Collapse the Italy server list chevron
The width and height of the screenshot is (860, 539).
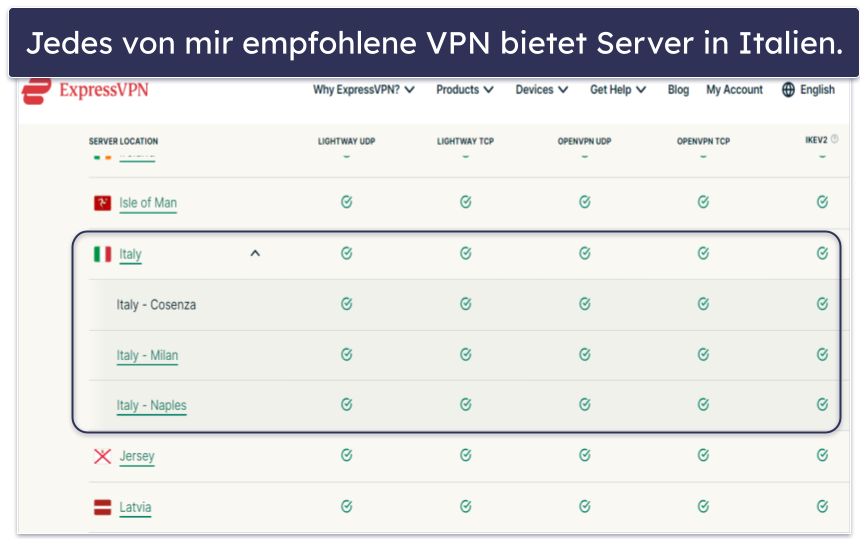coord(255,253)
